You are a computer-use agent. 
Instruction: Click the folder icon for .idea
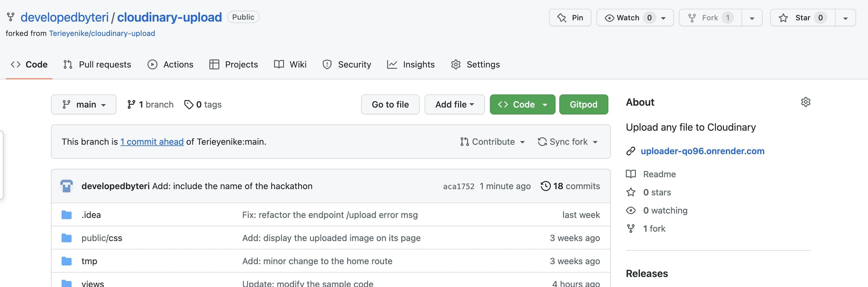66,215
